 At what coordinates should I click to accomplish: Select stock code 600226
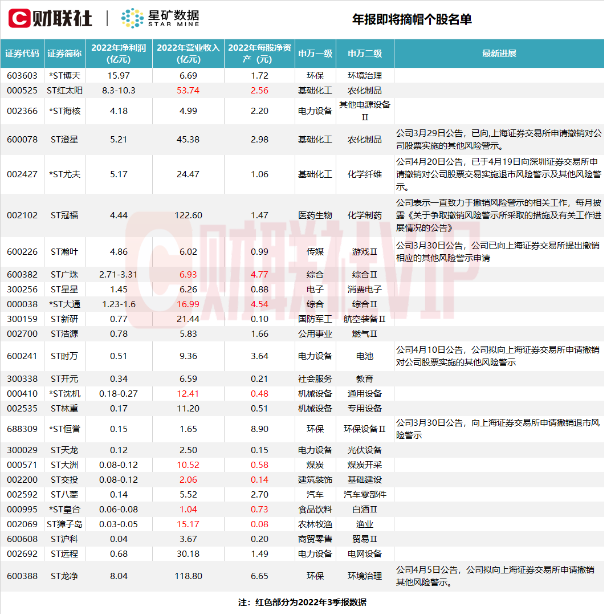pyautogui.click(x=22, y=252)
